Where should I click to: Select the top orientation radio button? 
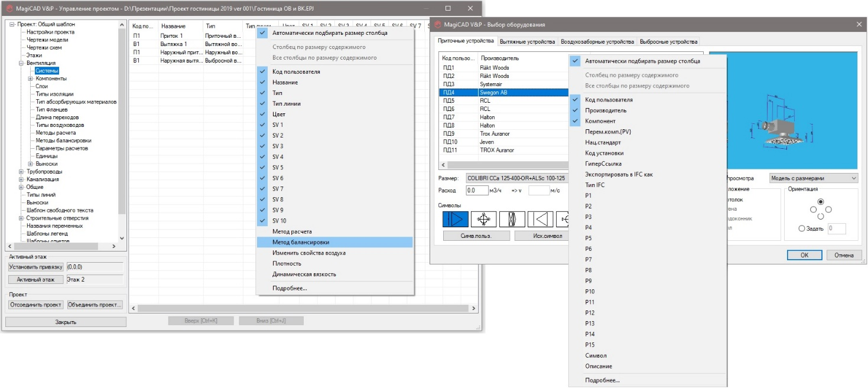[820, 202]
